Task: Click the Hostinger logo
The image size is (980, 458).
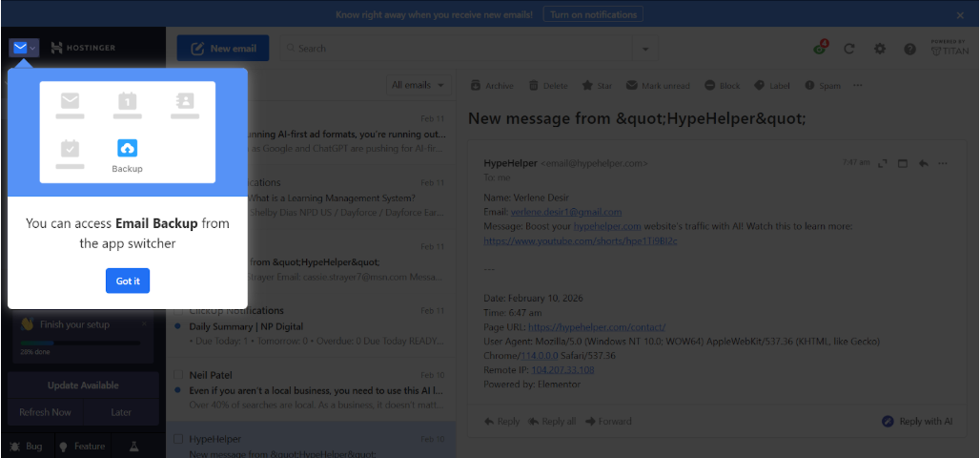Action: [x=83, y=48]
